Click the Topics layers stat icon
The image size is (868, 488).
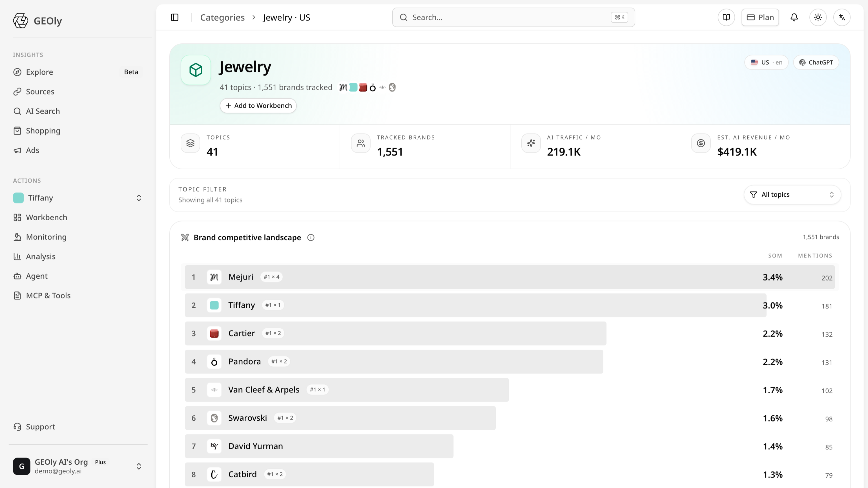tap(191, 143)
